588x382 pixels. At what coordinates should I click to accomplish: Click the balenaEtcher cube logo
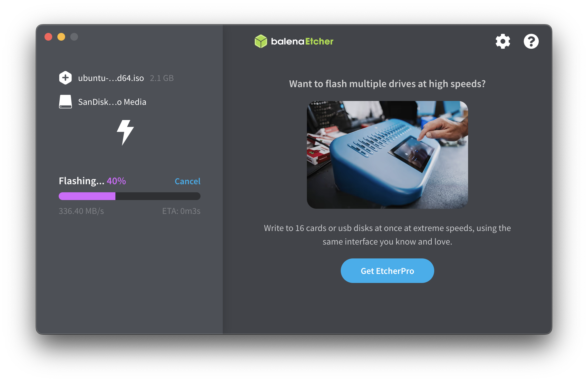(x=261, y=41)
